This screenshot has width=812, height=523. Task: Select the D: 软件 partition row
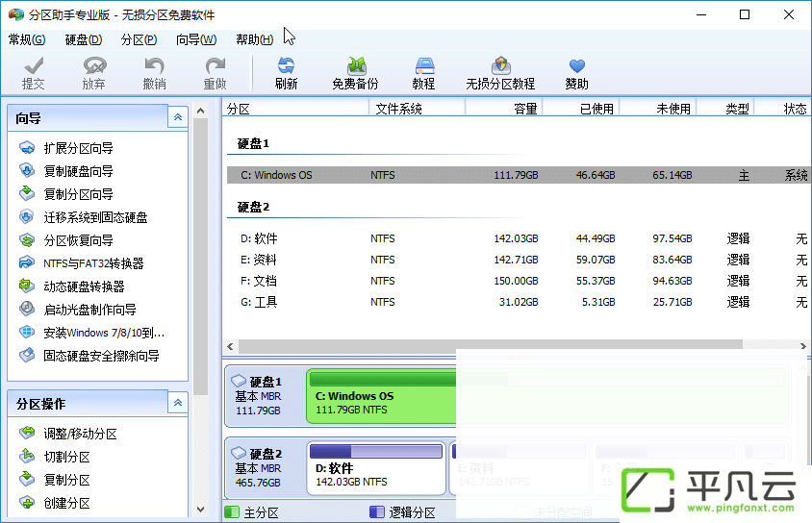tap(518, 238)
